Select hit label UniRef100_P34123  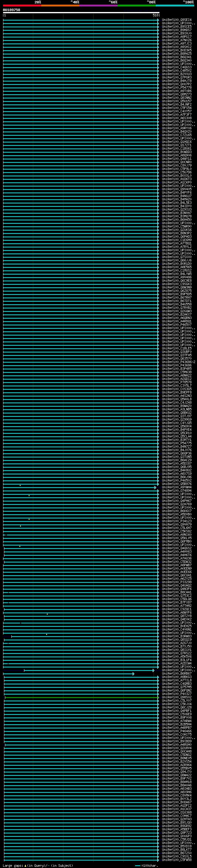pos(177,521)
